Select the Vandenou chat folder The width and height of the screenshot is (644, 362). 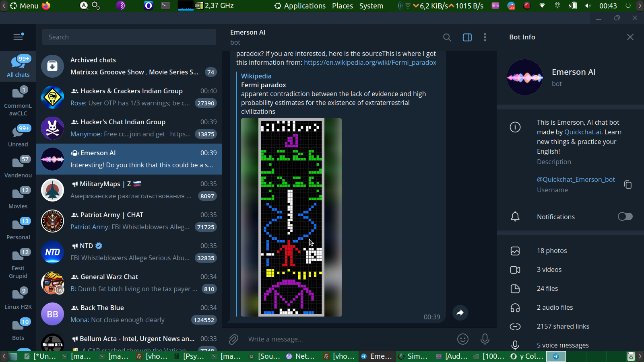point(18,167)
